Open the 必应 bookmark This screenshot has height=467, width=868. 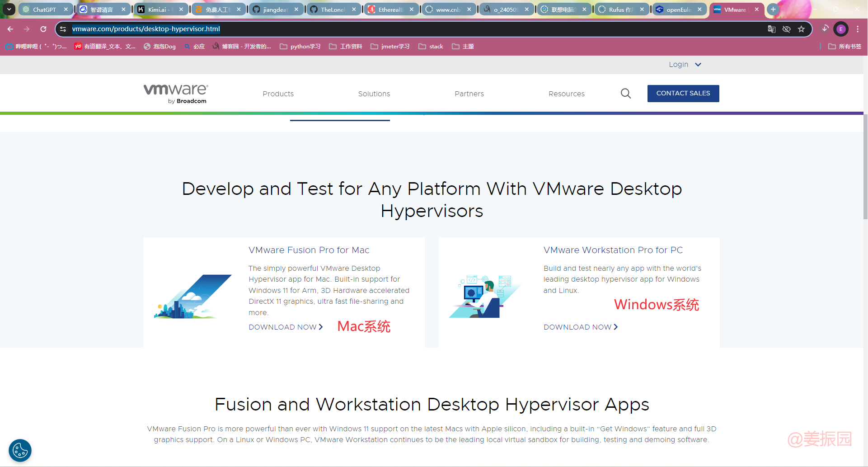tap(194, 47)
